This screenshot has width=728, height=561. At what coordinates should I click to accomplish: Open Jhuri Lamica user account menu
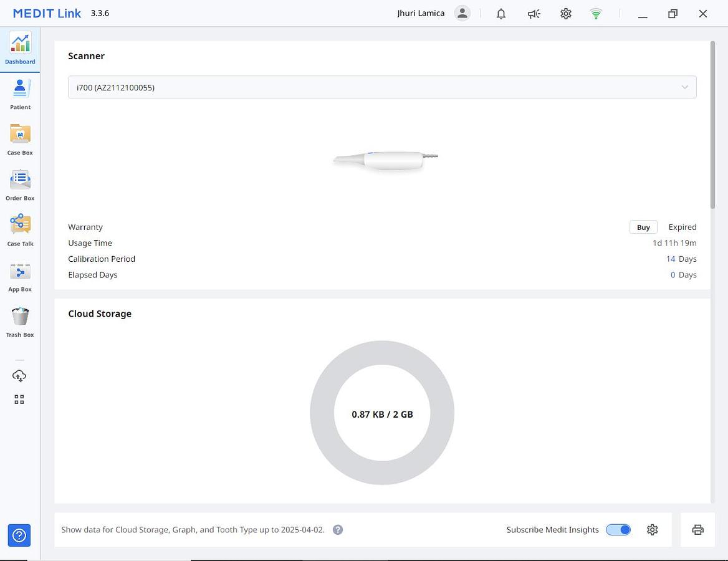[x=462, y=13]
